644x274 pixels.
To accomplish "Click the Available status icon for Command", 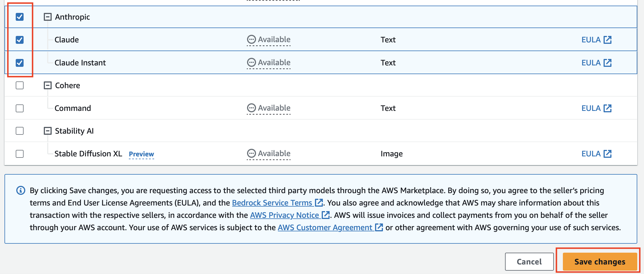I will (x=251, y=108).
